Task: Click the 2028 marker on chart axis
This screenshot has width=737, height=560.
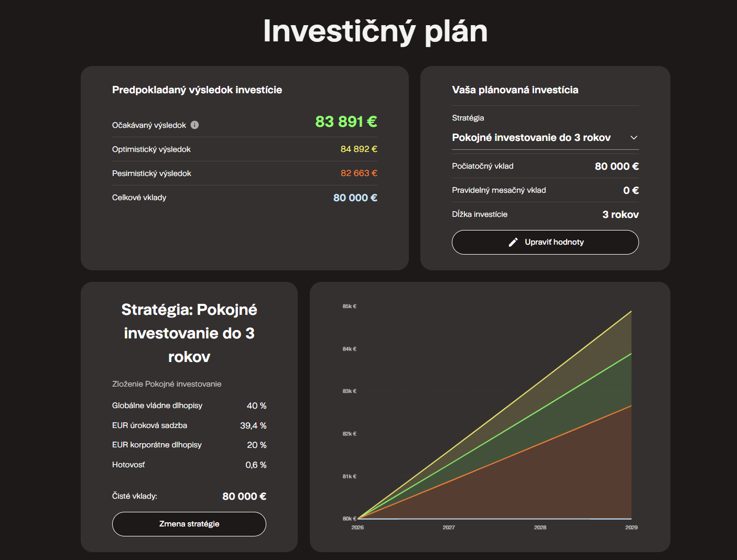Action: [540, 527]
